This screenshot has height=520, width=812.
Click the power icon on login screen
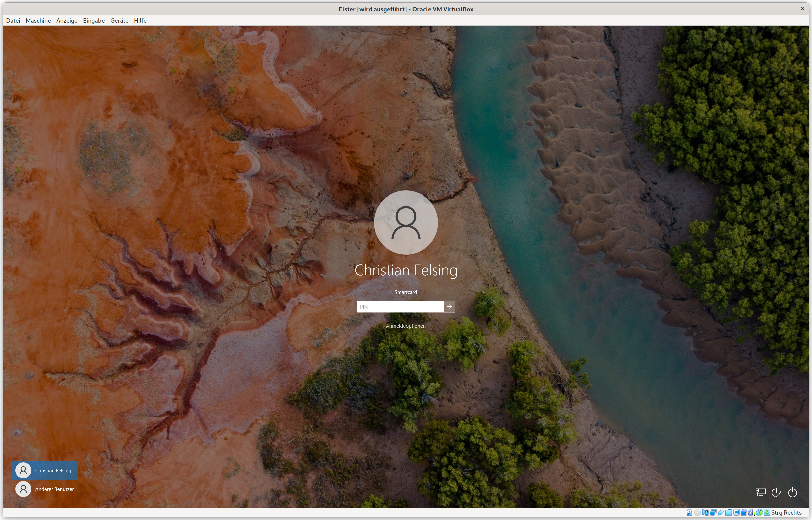click(x=792, y=492)
